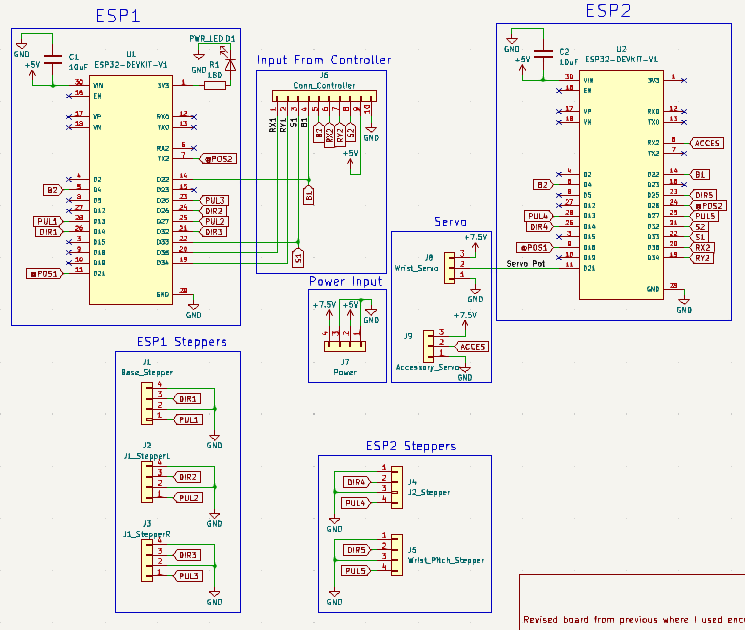
Task: Click the B2 label on U1 pin D4
Action: click(x=52, y=191)
